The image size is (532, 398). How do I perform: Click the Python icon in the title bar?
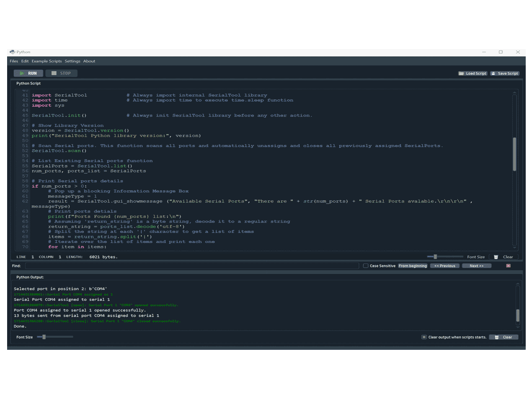13,52
